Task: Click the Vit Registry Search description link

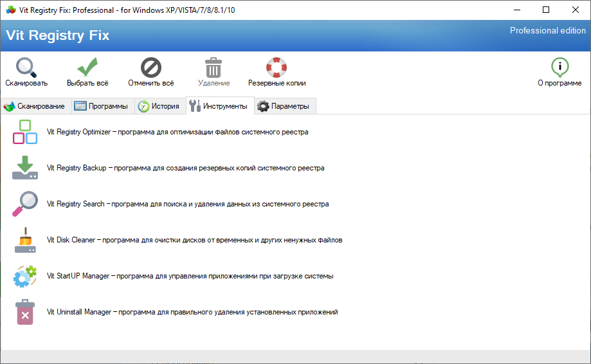Action: pos(188,204)
